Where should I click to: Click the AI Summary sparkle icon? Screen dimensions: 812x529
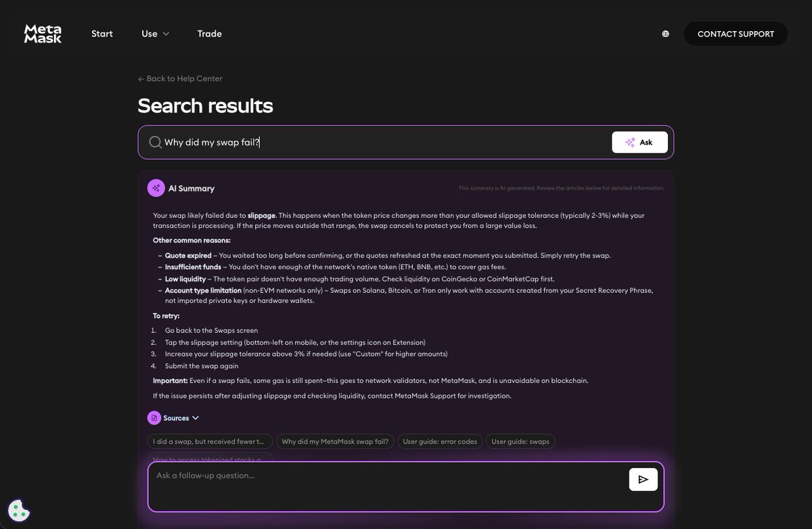(156, 188)
